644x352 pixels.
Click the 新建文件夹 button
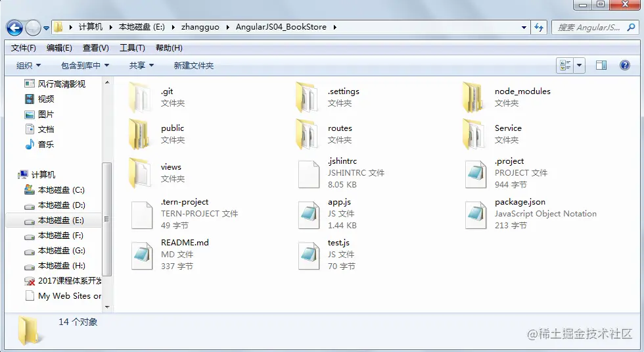193,65
